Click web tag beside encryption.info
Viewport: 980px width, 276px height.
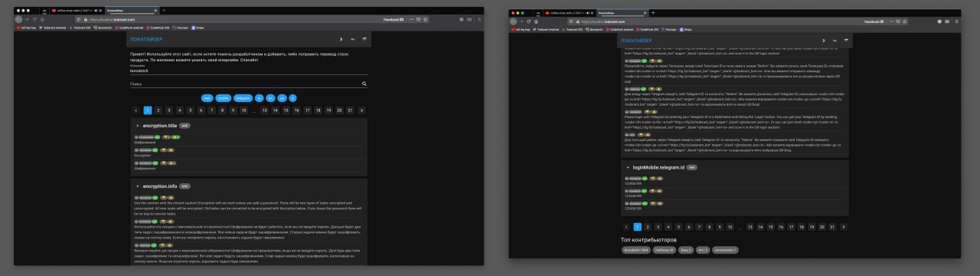point(185,186)
